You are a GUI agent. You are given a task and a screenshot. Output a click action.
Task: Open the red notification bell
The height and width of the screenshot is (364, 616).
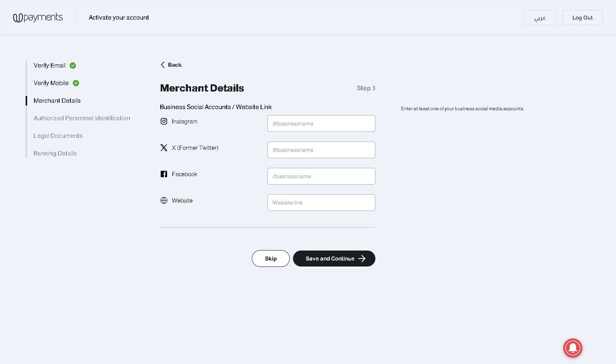(573, 348)
